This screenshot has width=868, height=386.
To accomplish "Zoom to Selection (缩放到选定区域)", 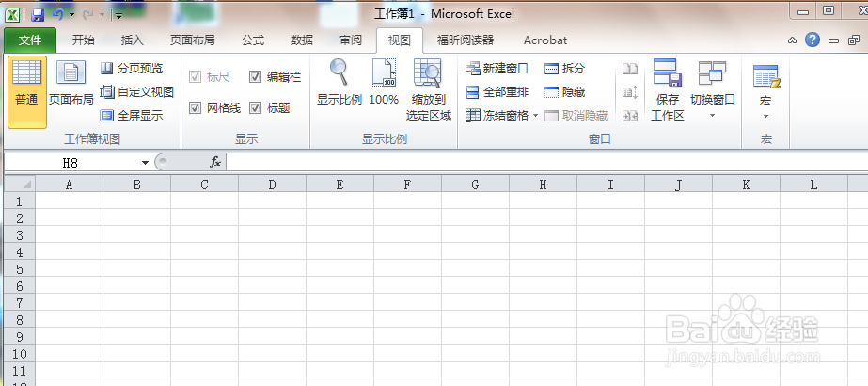I will (429, 89).
